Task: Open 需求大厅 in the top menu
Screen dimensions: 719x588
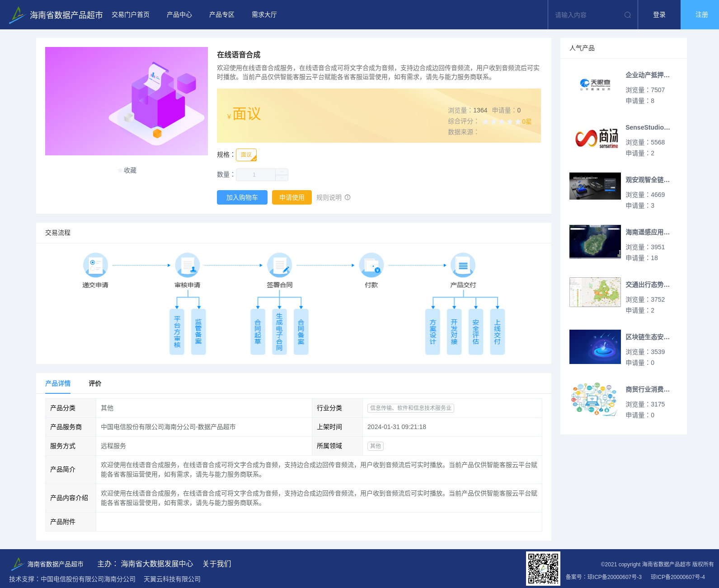Action: (x=264, y=15)
